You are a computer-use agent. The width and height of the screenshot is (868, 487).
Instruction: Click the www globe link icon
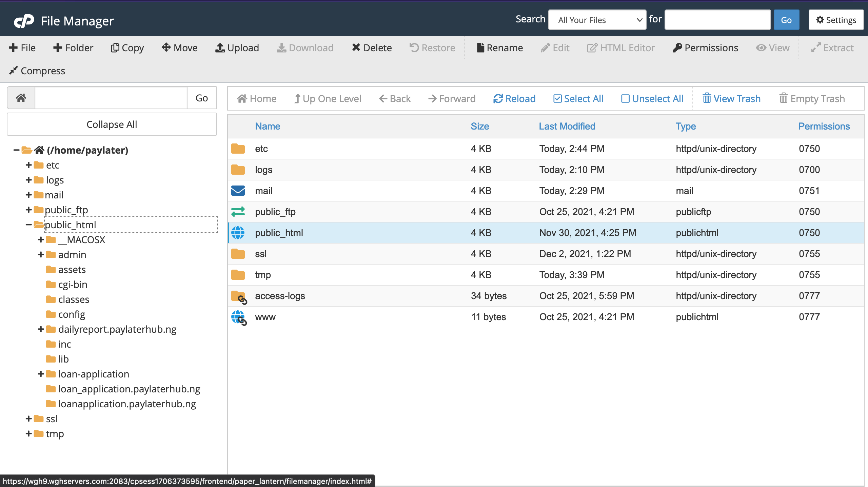click(x=239, y=317)
